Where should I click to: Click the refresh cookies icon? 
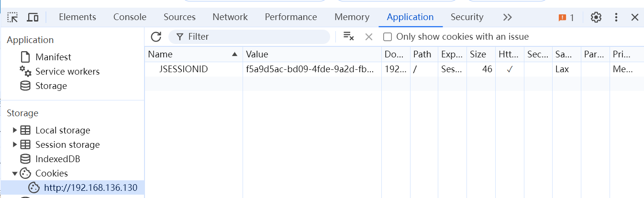156,37
